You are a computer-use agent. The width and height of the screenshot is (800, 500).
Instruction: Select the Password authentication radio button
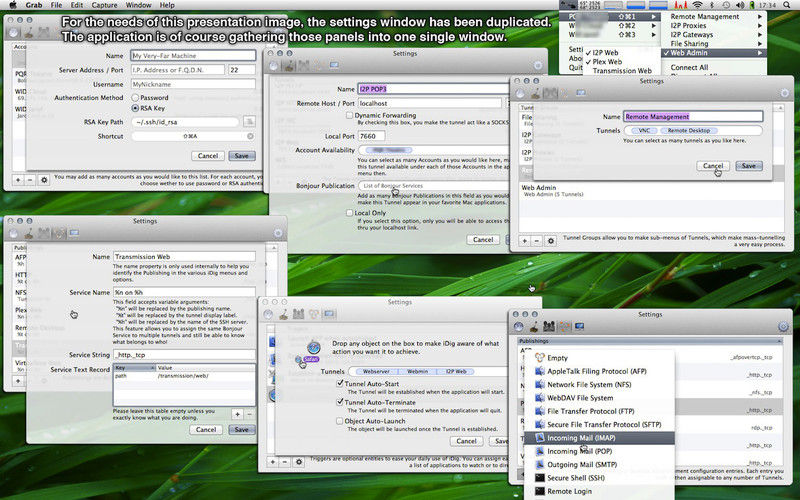135,97
